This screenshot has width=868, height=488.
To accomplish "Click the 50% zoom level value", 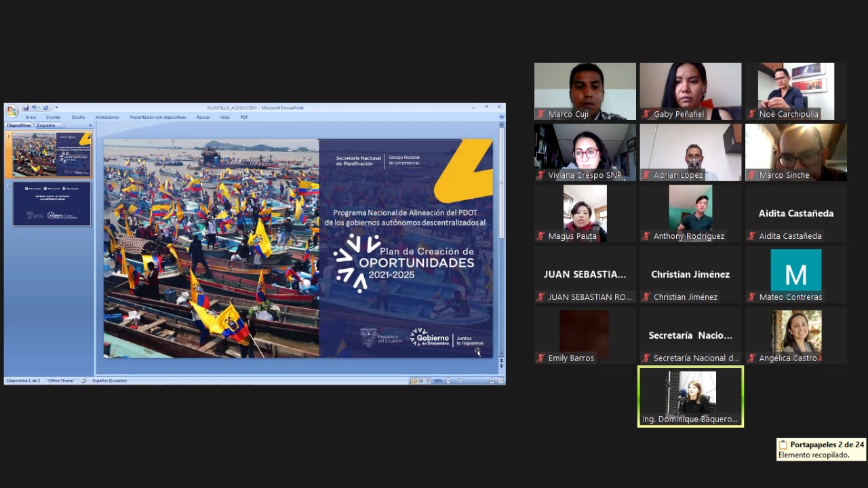I will click(x=439, y=381).
